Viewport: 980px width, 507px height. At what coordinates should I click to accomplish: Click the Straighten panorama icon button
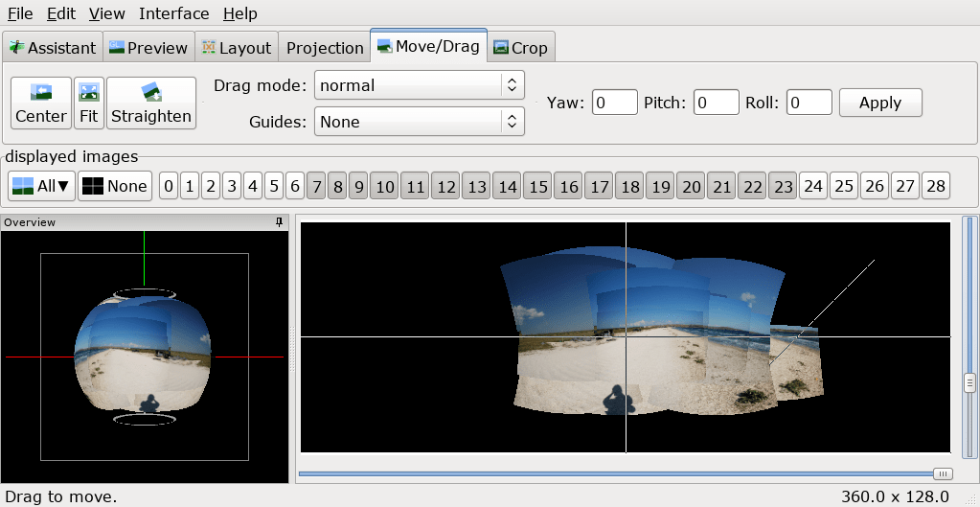coord(151,104)
